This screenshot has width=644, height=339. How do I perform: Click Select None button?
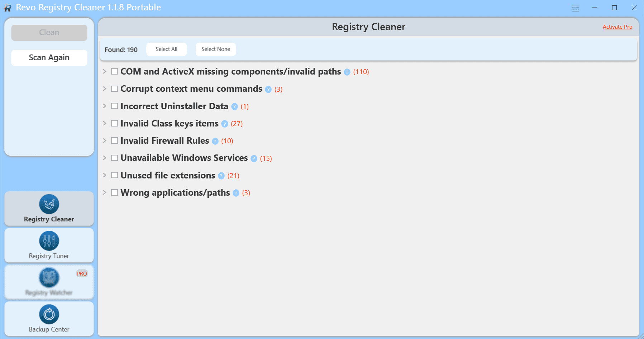coord(216,49)
